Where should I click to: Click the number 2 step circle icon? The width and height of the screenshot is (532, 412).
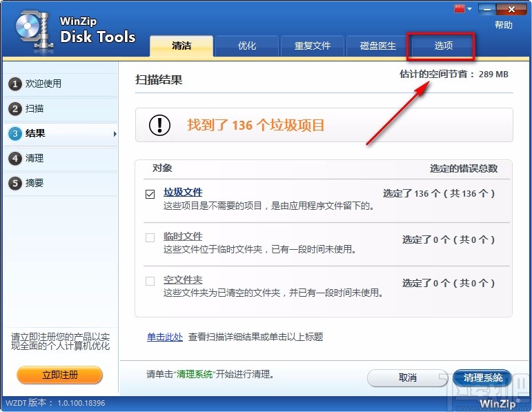[15, 108]
